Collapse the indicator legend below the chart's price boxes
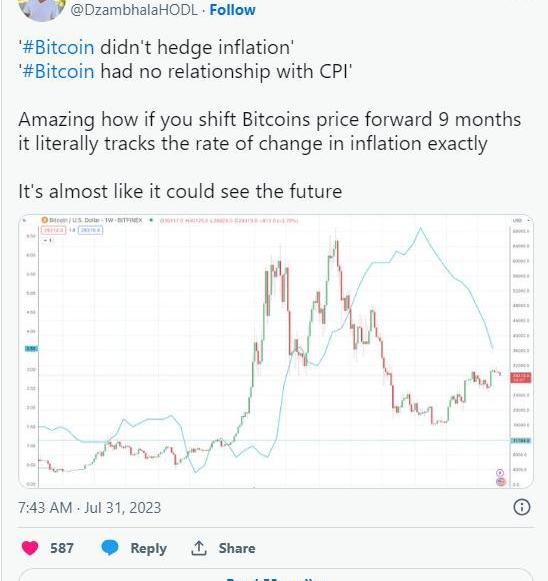 pyautogui.click(x=48, y=240)
